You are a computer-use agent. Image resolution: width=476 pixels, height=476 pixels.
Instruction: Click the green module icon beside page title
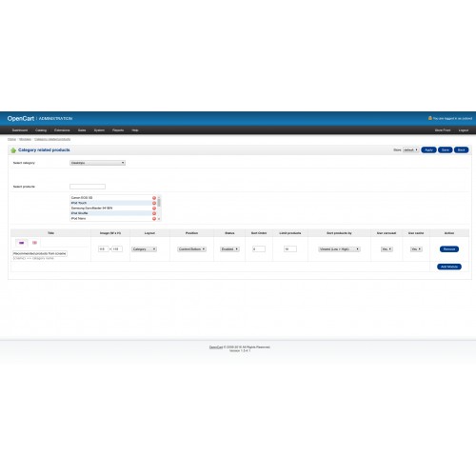[13, 150]
